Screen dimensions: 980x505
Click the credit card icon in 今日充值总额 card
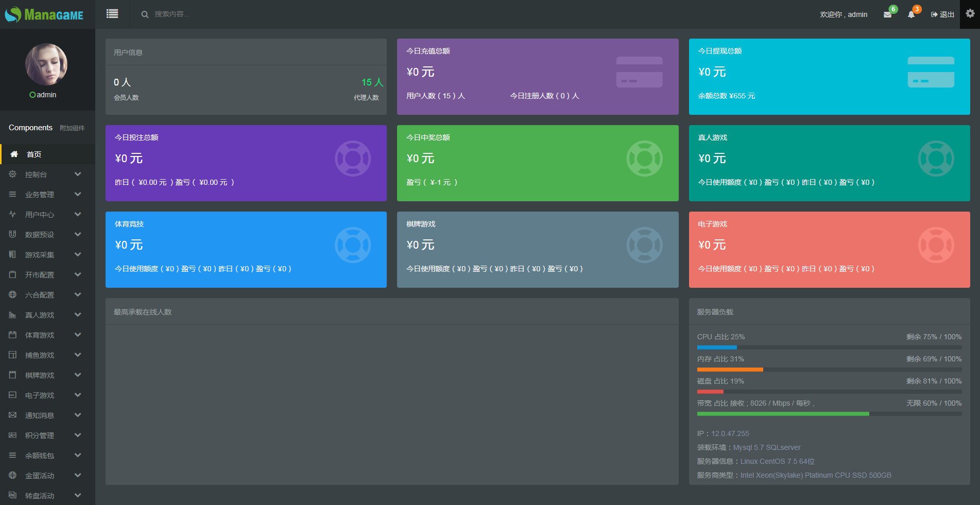pyautogui.click(x=639, y=72)
